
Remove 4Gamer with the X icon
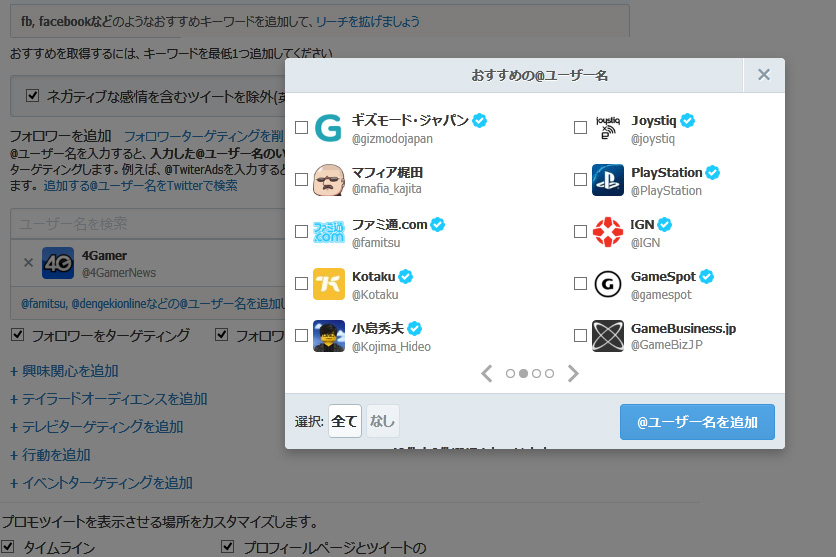pos(28,262)
